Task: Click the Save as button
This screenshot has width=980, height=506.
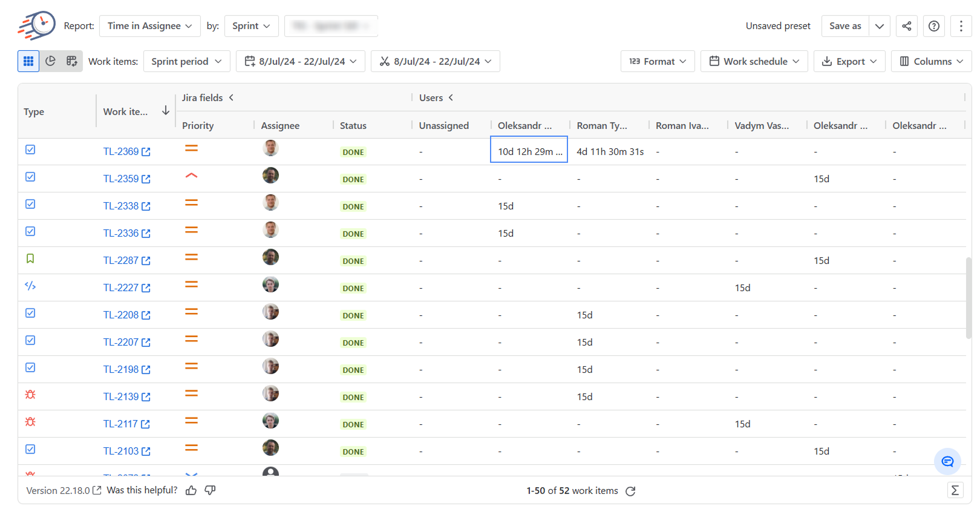Action: (845, 26)
